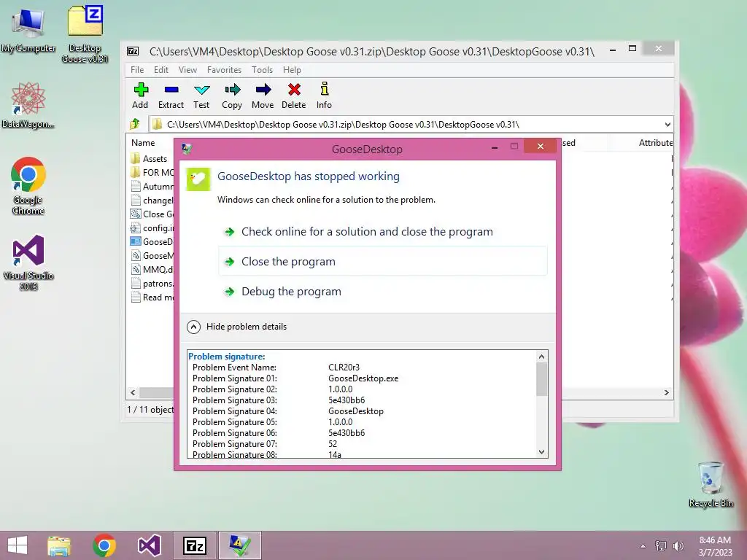This screenshot has height=560, width=747.
Task: Click the goose icon in error dialog
Action: 198,179
